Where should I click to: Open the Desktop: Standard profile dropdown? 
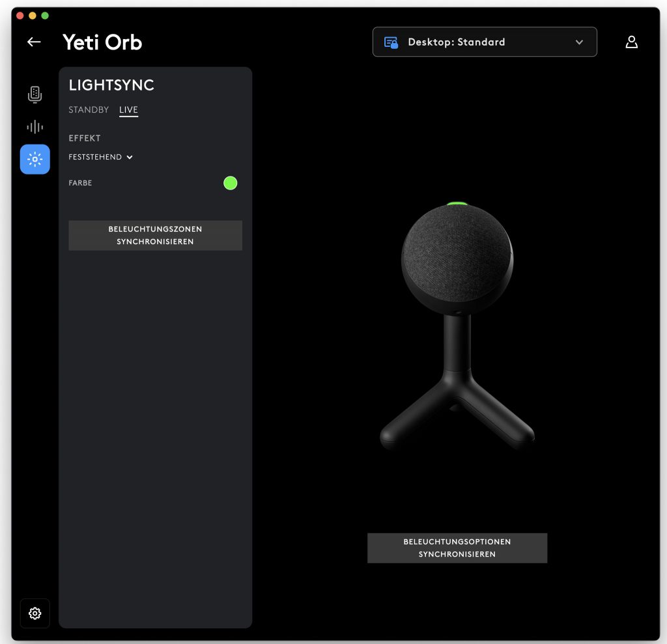click(485, 42)
